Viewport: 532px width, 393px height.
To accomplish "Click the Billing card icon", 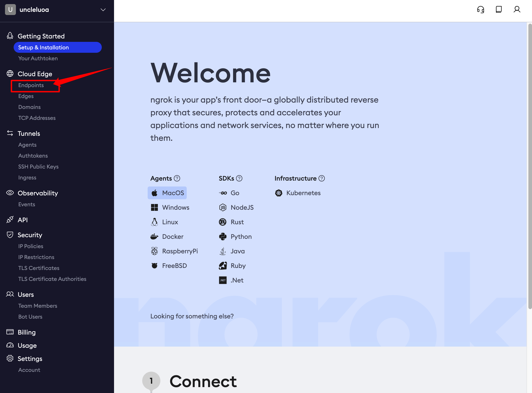I will (10, 332).
